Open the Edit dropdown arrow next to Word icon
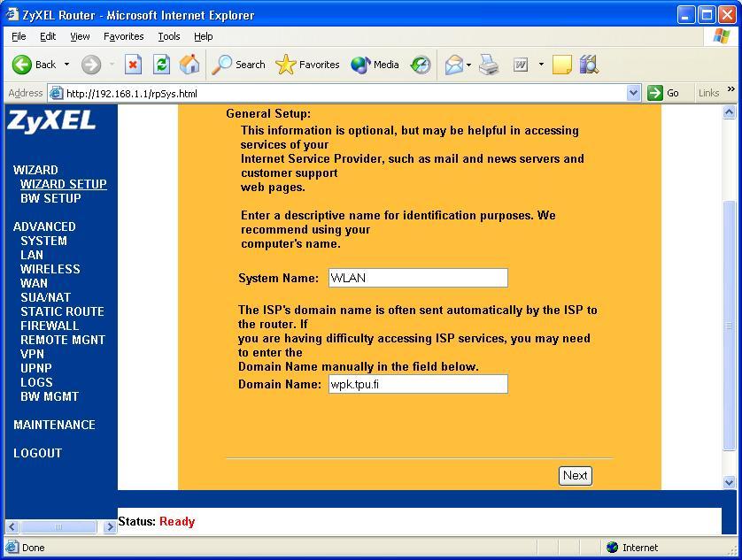The height and width of the screenshot is (560, 742). click(x=541, y=65)
